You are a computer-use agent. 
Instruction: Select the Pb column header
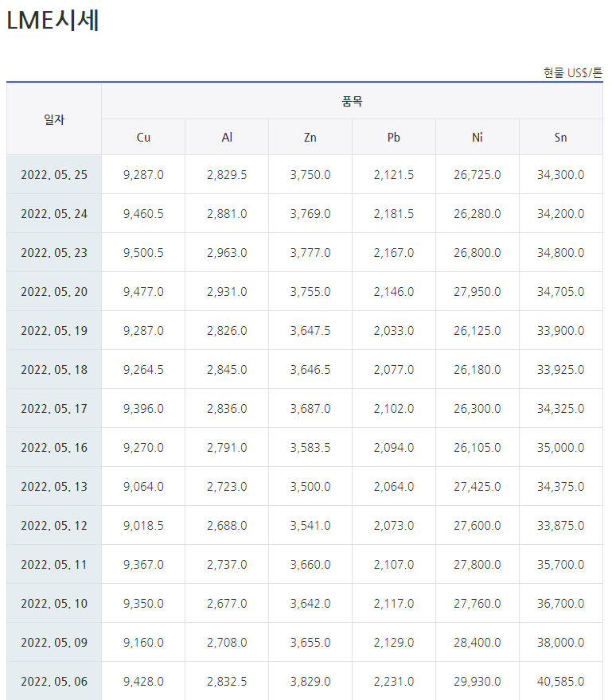pos(394,137)
